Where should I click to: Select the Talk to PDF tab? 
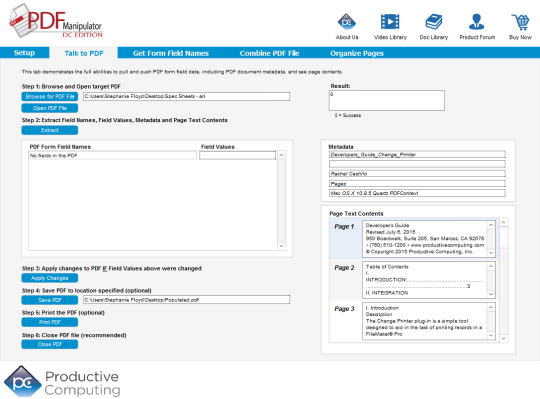(84, 53)
